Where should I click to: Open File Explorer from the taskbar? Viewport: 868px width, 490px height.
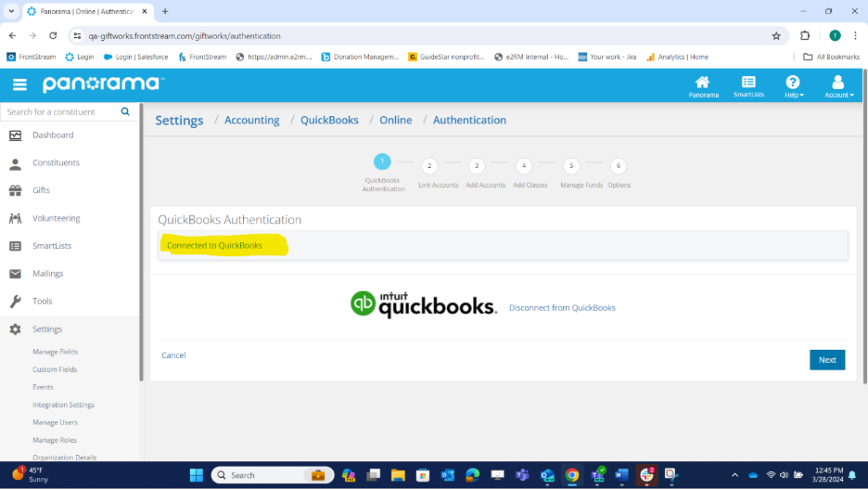[398, 475]
